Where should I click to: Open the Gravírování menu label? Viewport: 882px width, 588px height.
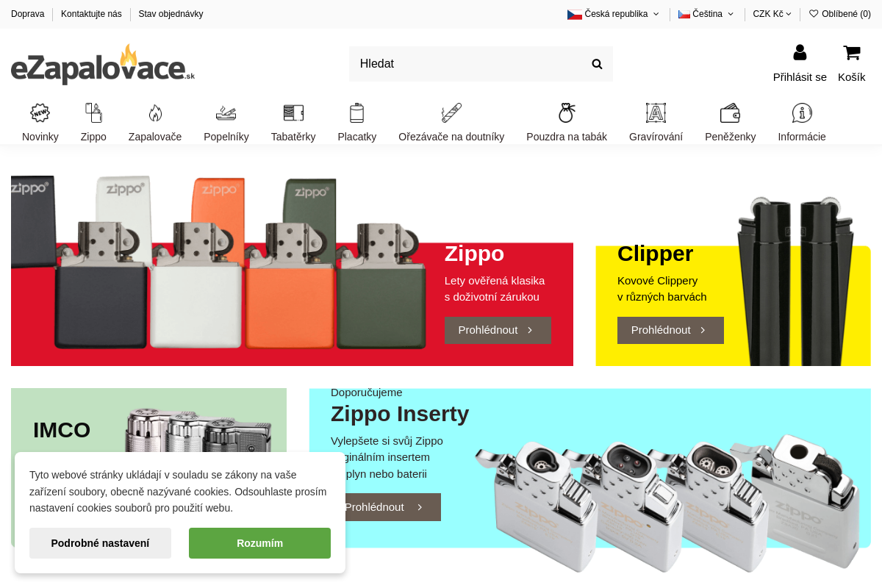[x=656, y=137]
